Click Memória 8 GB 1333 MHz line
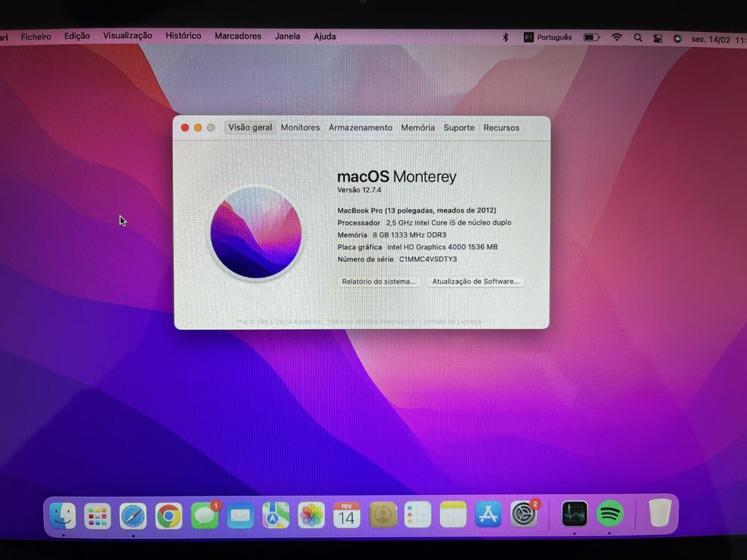 click(x=391, y=234)
